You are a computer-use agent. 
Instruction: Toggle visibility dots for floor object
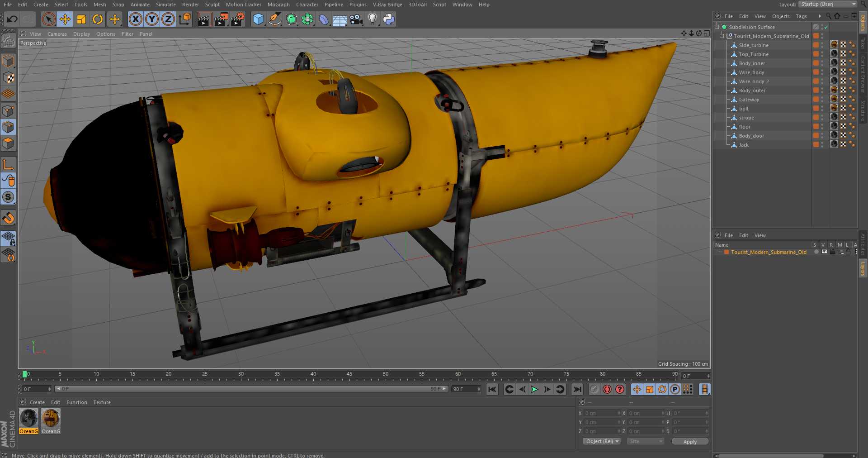point(822,127)
